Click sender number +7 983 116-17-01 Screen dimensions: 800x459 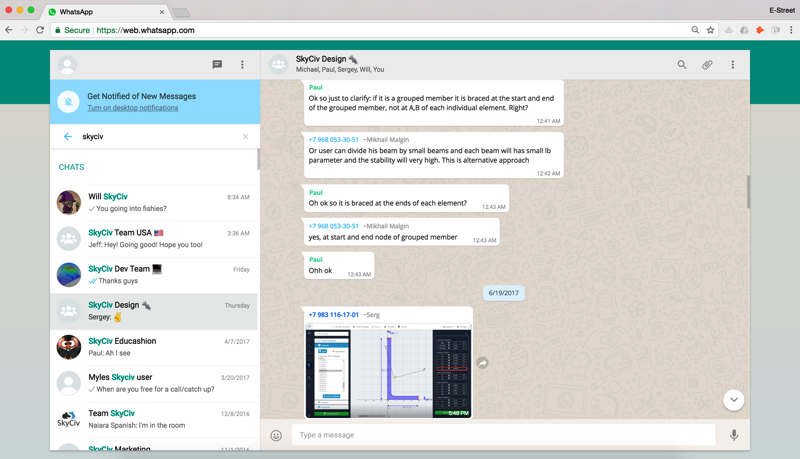334,315
